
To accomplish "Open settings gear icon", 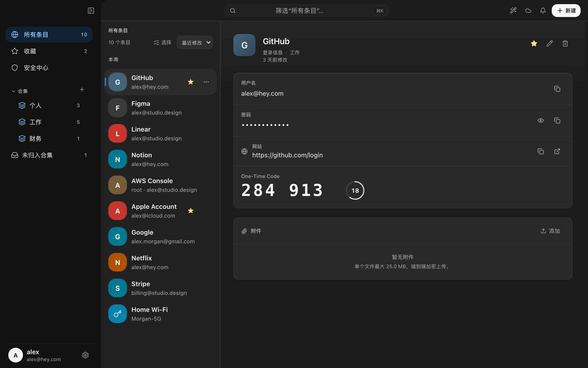I will click(85, 355).
